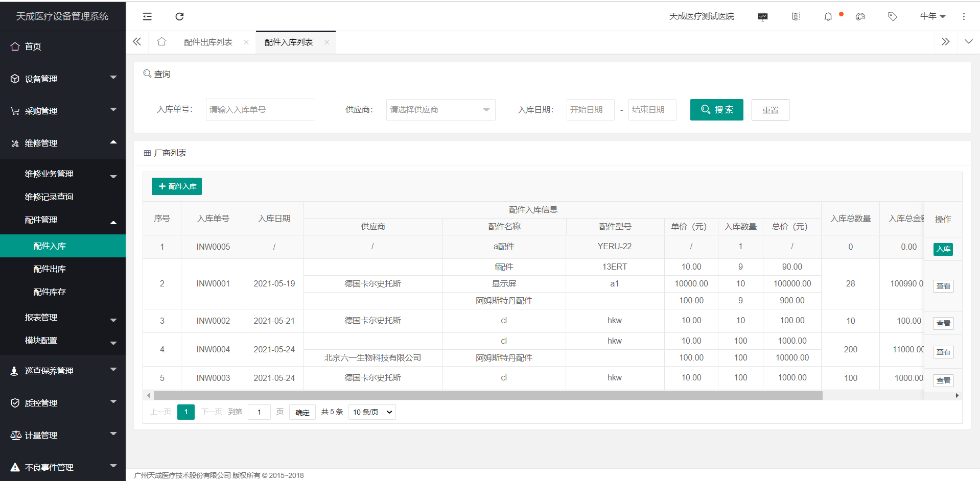Click the theme palette icon
Image resolution: width=980 pixels, height=481 pixels.
coord(860,16)
